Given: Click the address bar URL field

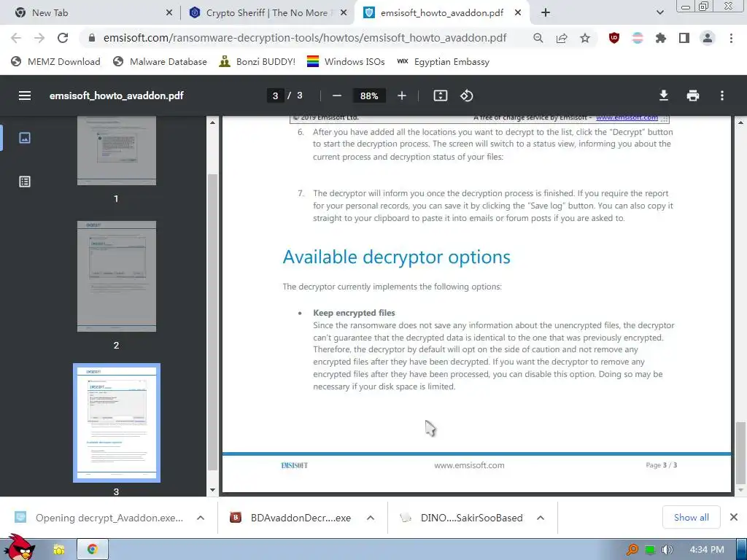Looking at the screenshot, I should tap(305, 38).
